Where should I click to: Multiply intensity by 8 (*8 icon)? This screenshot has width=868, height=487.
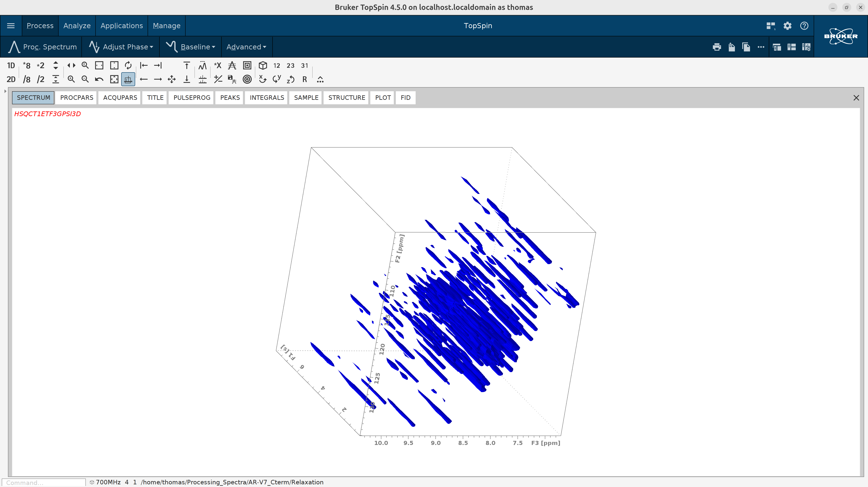[26, 65]
